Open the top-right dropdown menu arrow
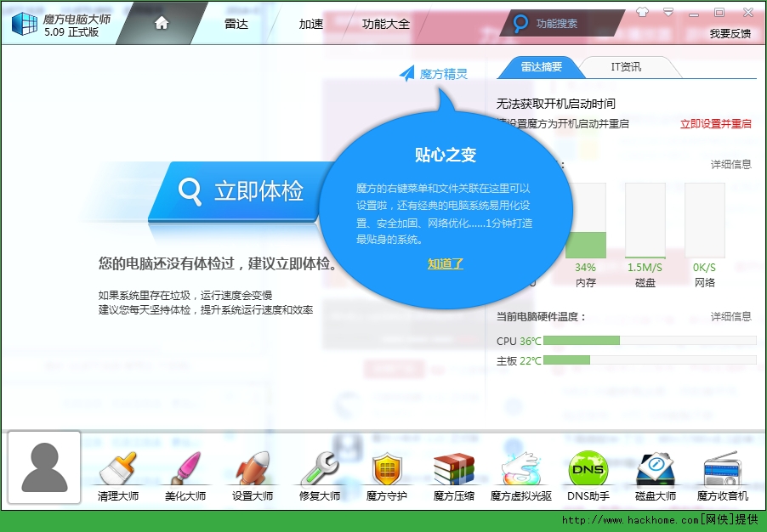Screen dimensions: 767x532 668,12
